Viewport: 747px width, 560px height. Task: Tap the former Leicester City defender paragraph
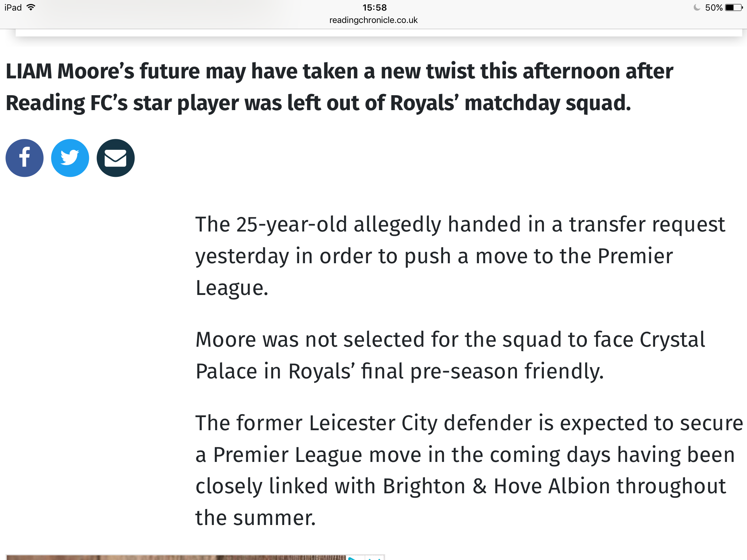point(469,470)
